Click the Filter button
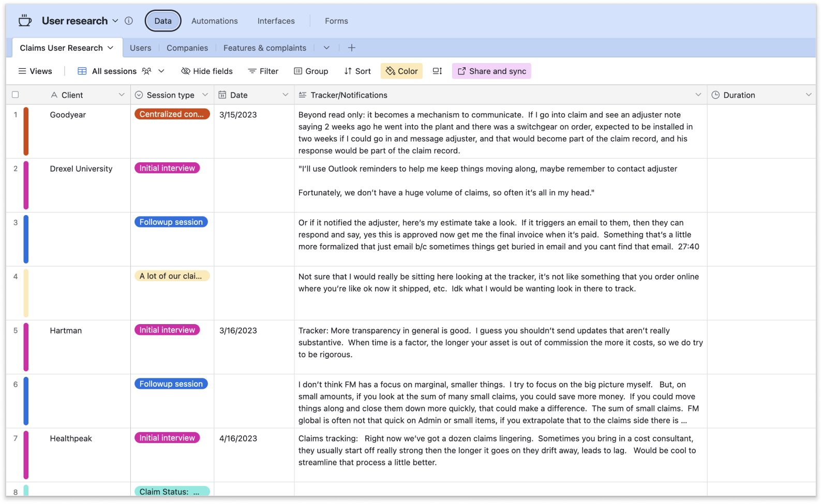822x504 pixels. click(263, 71)
